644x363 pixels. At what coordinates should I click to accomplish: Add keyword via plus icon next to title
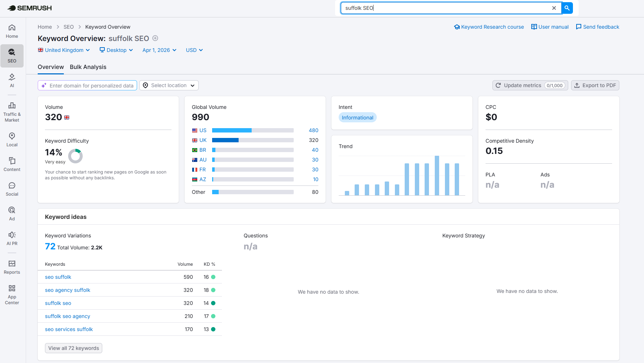[155, 38]
